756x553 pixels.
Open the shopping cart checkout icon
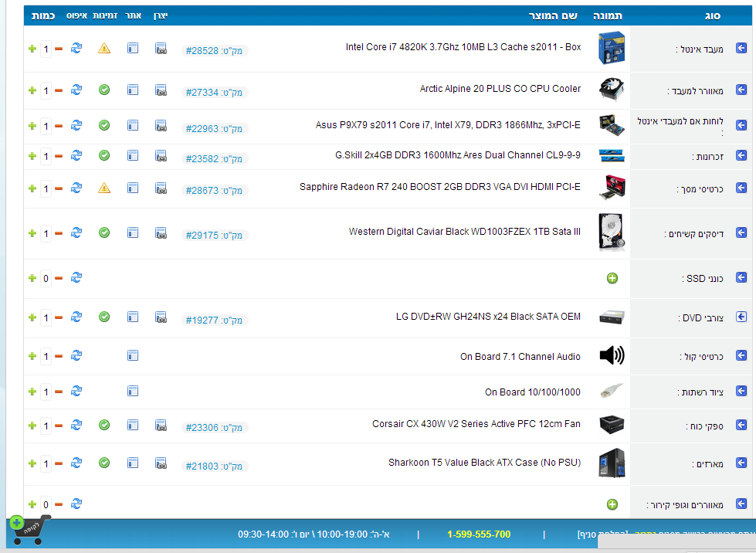click(29, 531)
